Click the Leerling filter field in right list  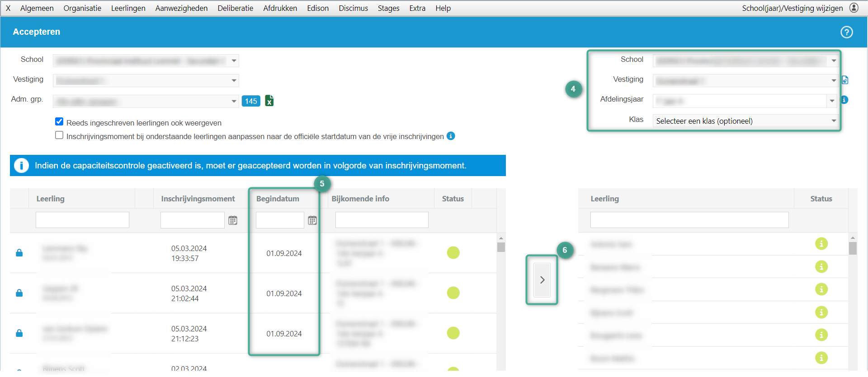[x=689, y=220]
